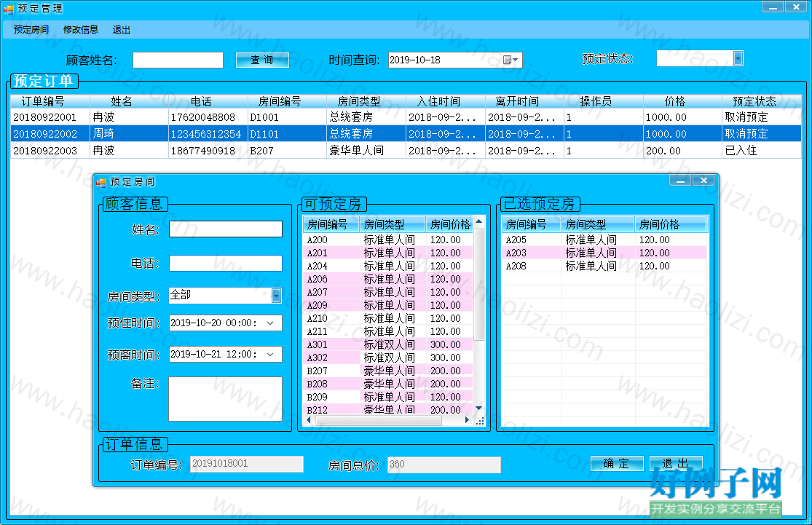Open the 预离时间 date dropdown
The image size is (812, 525).
coord(270,355)
